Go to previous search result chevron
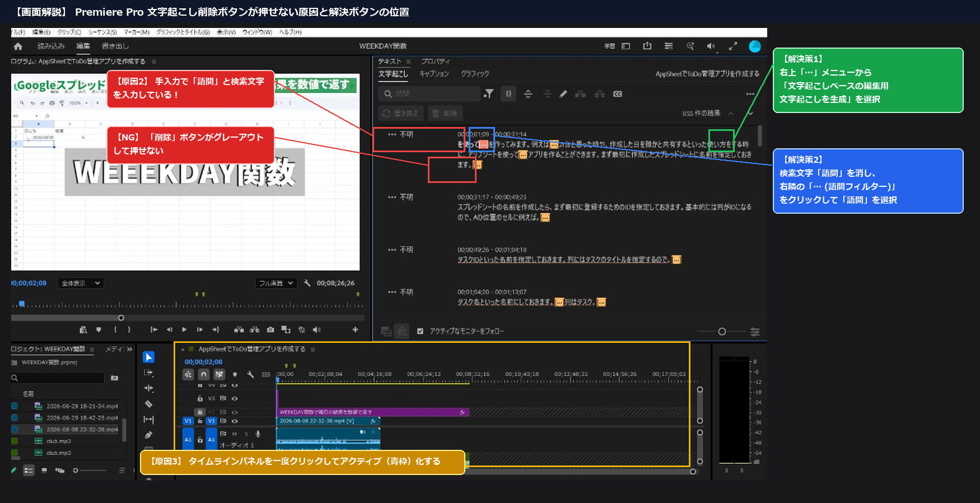The image size is (980, 503). pos(731,114)
